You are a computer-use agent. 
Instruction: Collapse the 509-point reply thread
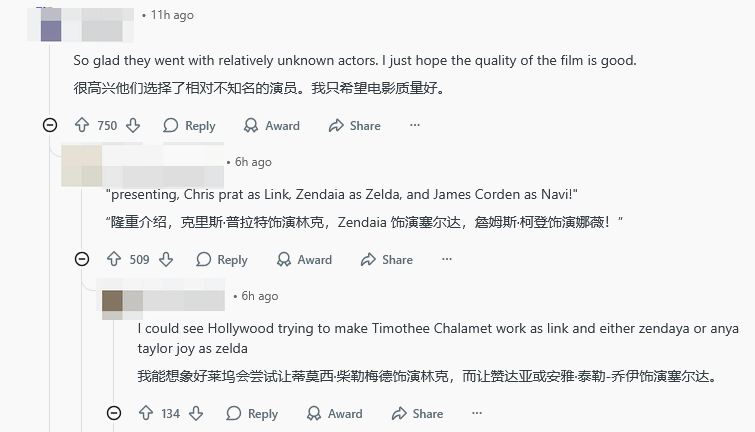coord(82,259)
